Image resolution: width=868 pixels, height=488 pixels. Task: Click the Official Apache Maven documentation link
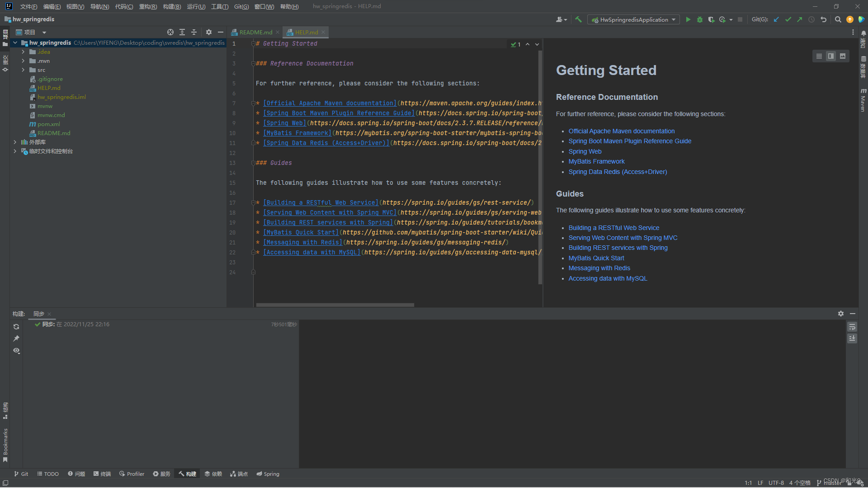coord(622,131)
